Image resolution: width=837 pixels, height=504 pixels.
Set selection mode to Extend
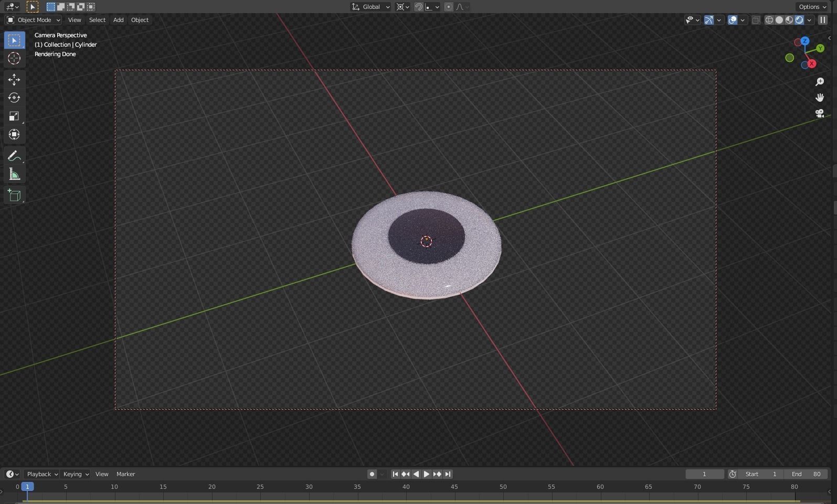(x=61, y=7)
